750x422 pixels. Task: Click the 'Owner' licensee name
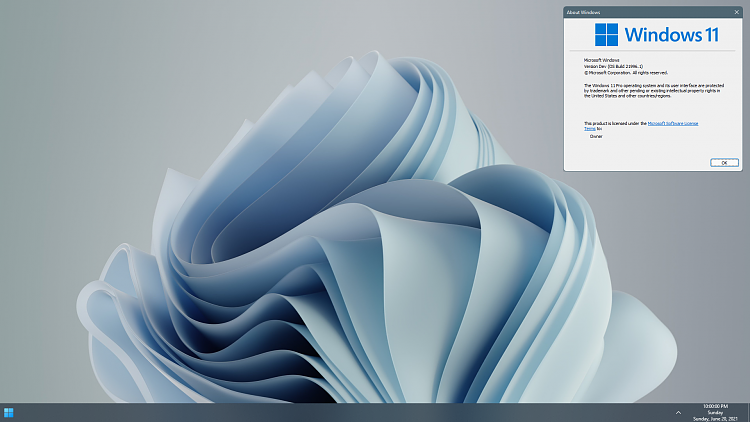tap(596, 136)
